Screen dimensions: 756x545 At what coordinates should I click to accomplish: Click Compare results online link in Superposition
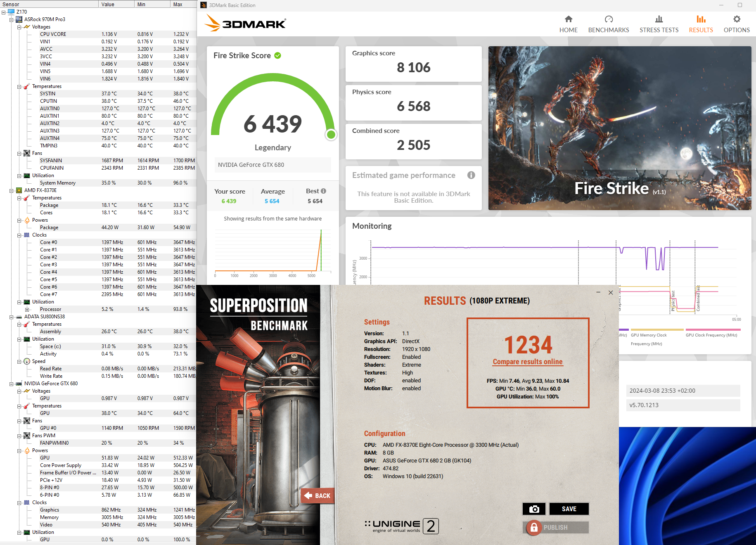528,362
